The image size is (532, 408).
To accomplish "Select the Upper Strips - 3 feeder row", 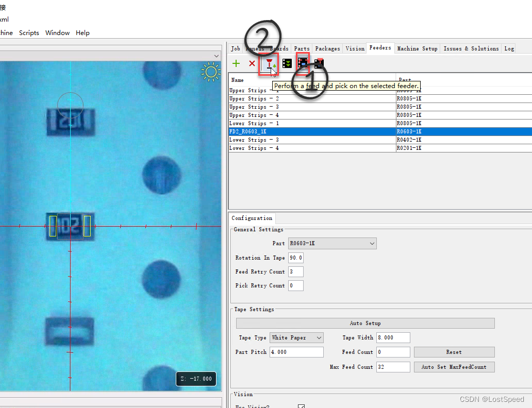I will coord(380,107).
